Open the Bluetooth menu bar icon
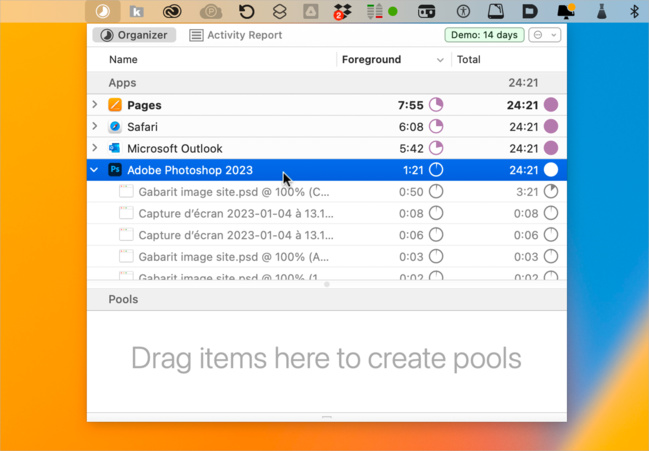 coord(634,12)
